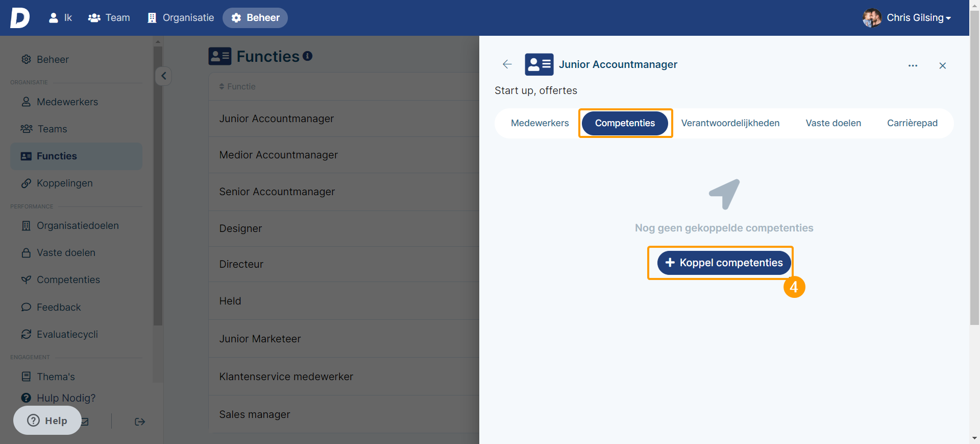980x444 pixels.
Task: Click the Medewerkers person icon
Action: click(26, 102)
